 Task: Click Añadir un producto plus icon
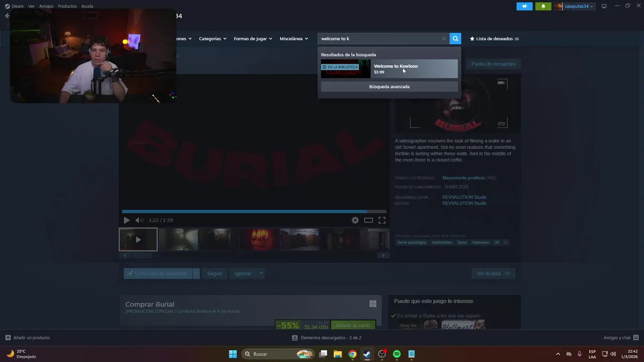[x=8, y=338]
